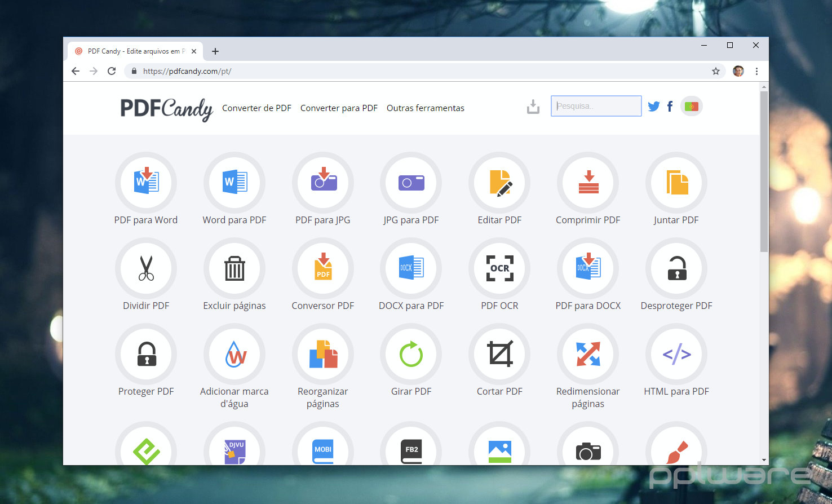Open the Redimensionar páginas arrows icon
832x504 pixels.
pyautogui.click(x=588, y=354)
